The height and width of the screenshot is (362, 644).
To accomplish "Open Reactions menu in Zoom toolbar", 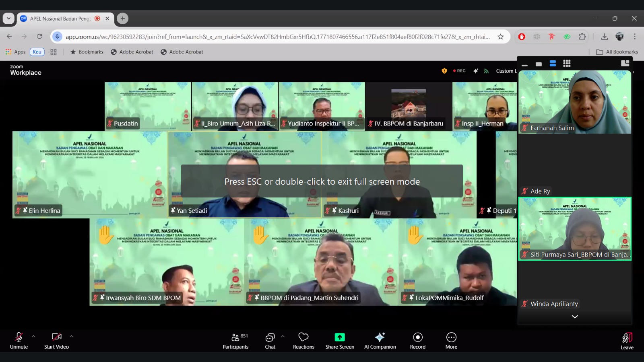I will 303,341.
